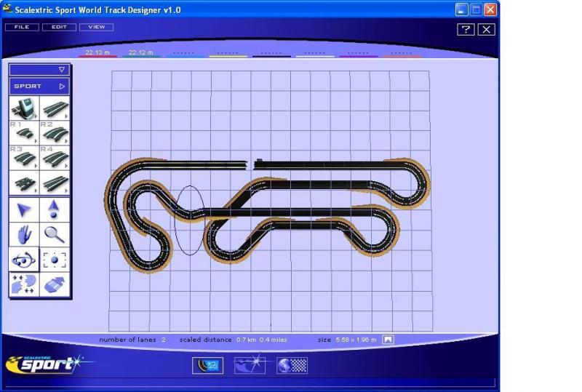
Task: Click the globe and checkered flag icon
Action: click(x=292, y=366)
